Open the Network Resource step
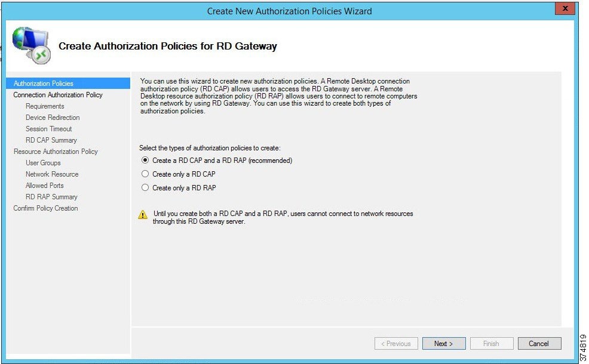Image resolution: width=589 pixels, height=364 pixels. click(x=52, y=174)
